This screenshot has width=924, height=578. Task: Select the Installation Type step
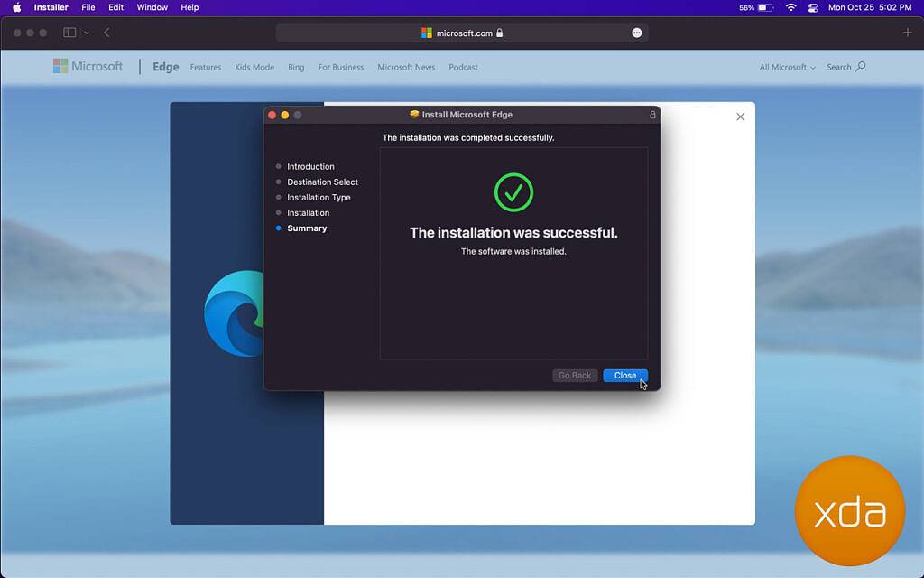click(x=319, y=197)
